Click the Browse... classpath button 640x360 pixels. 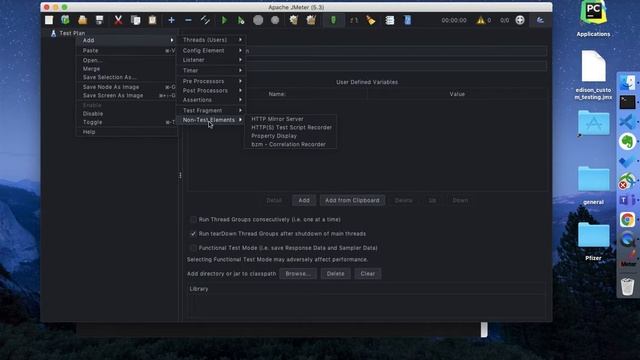point(298,274)
